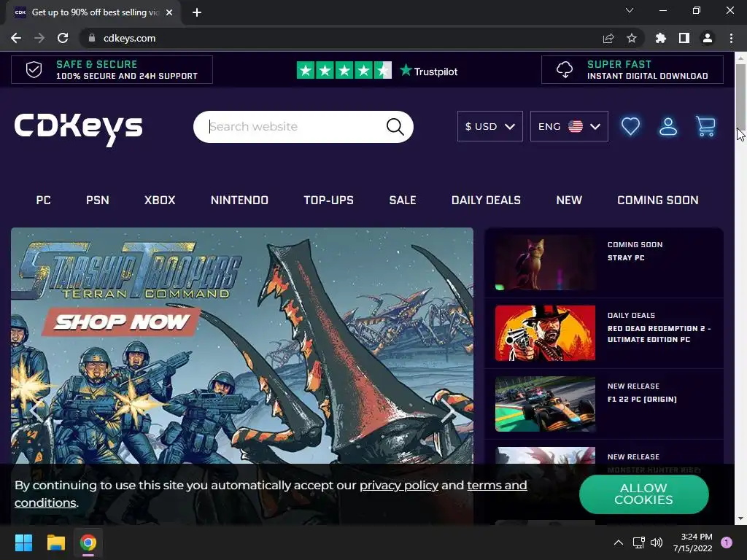Show the previous banner slide

point(36,411)
